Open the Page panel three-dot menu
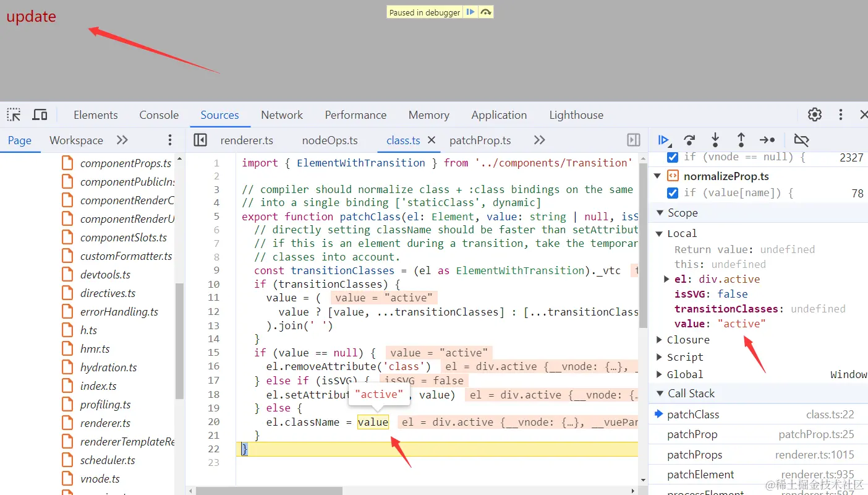The height and width of the screenshot is (495, 868). coord(170,140)
